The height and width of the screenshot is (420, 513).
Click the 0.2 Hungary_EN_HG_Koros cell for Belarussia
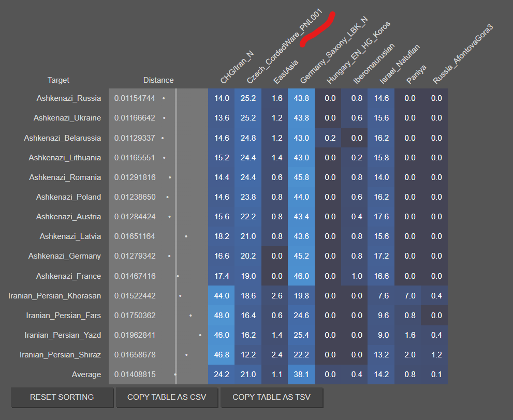(328, 138)
